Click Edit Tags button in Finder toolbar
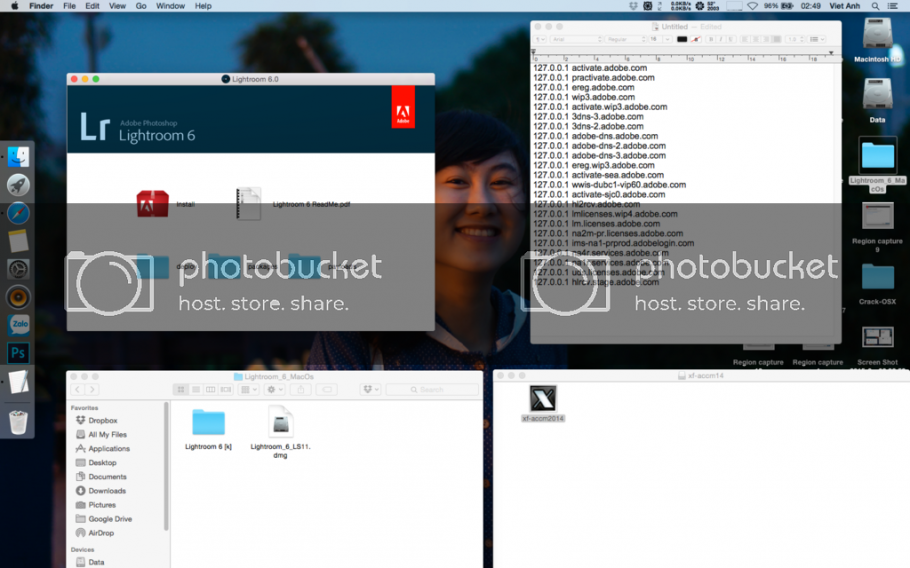This screenshot has height=568, width=910. tap(327, 389)
